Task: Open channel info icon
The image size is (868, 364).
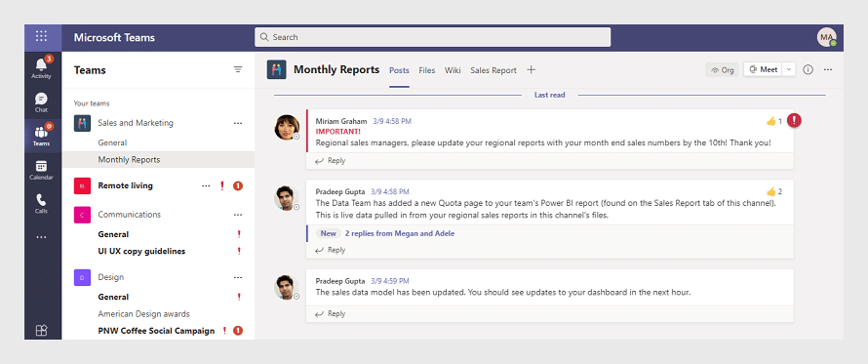Action: coord(808,70)
